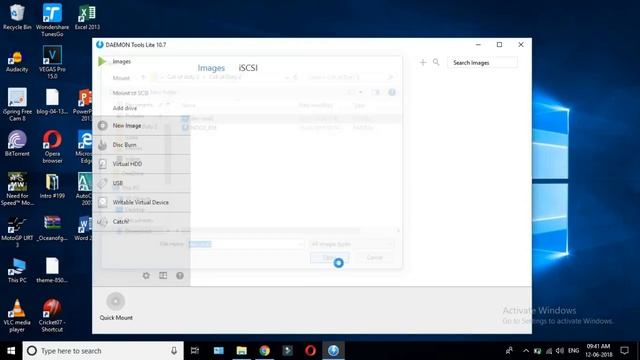Click the Writable Virtual Device icon
This screenshot has width=640, height=360.
(x=102, y=202)
